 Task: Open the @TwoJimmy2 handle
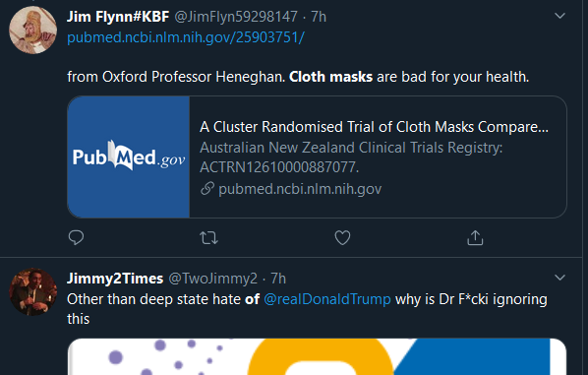point(213,279)
